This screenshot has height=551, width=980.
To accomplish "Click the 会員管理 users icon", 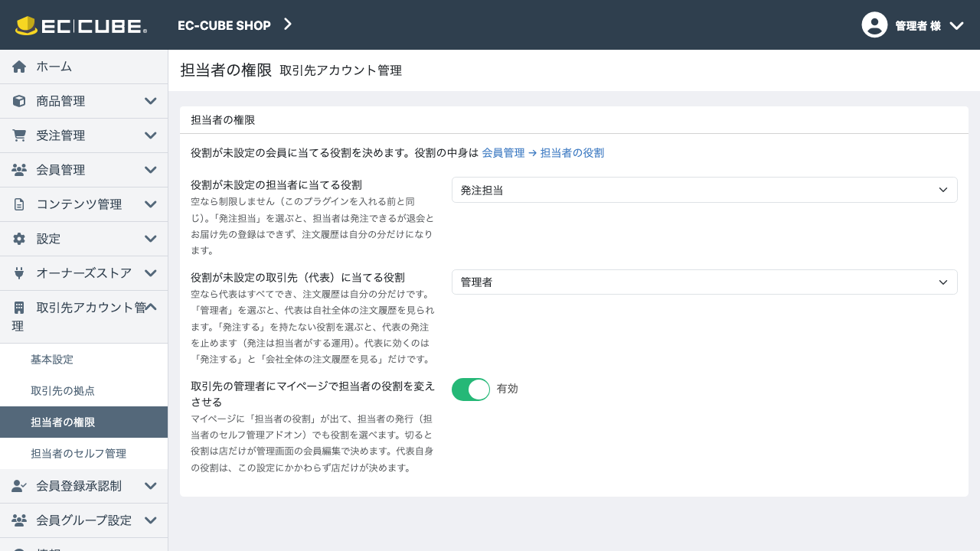I will [19, 170].
